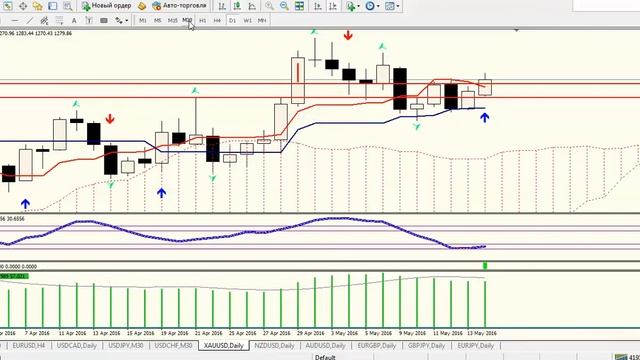Switch to the EURGBP,Daily chart tab
This screenshot has width=640, height=360.
click(x=377, y=345)
